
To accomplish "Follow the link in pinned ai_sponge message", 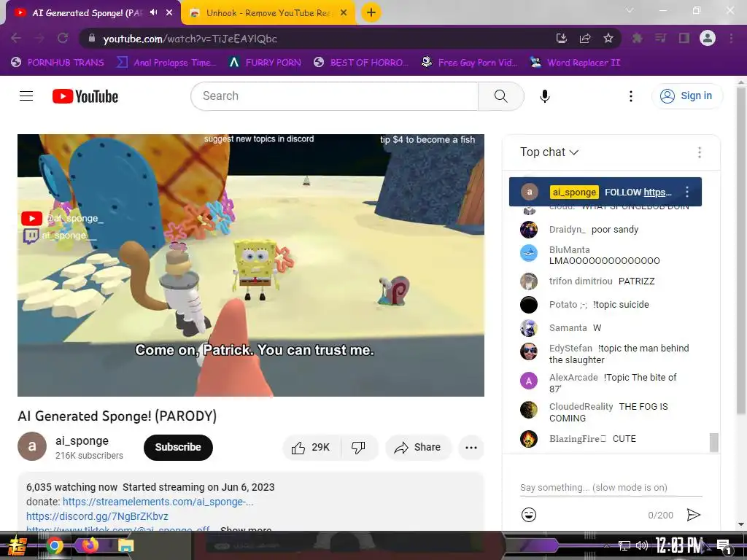I will point(657,192).
